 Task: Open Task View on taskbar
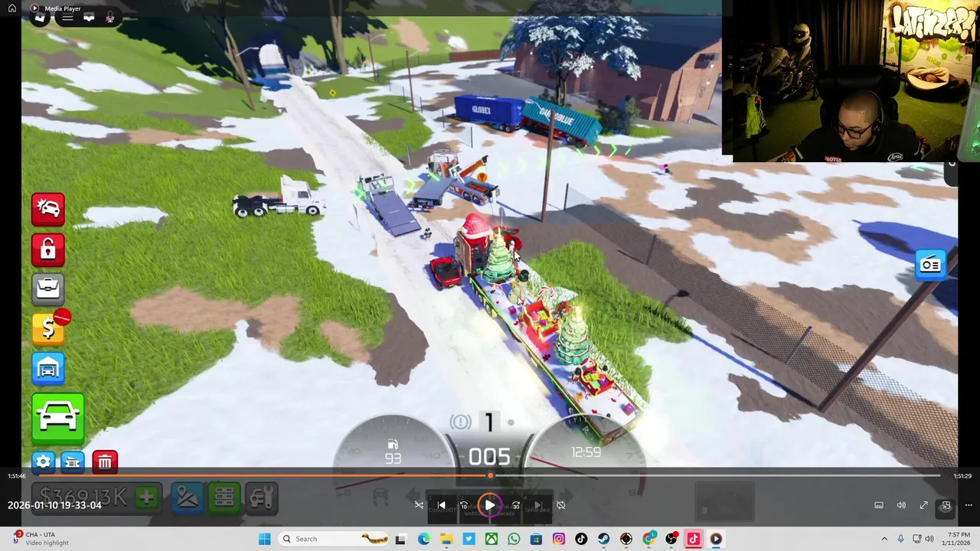(400, 539)
